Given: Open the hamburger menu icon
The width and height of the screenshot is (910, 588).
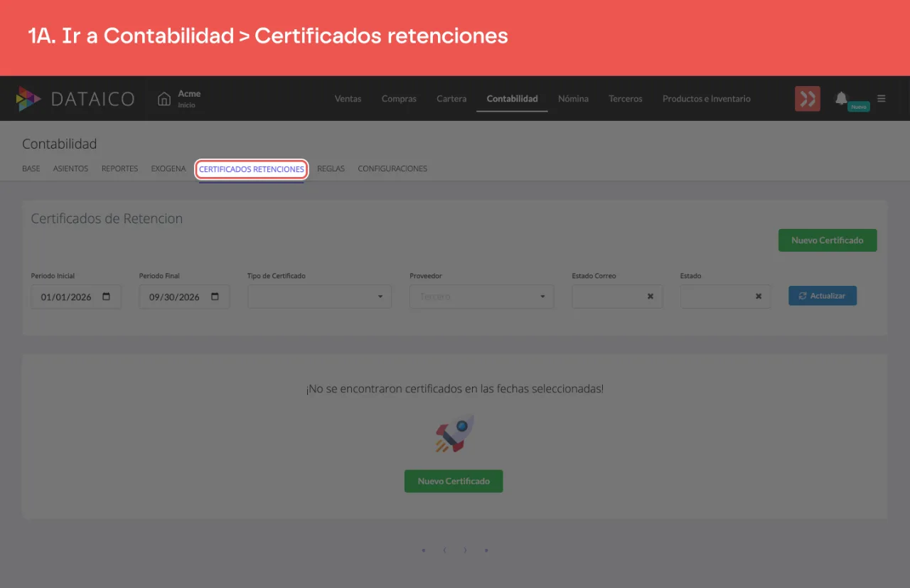Looking at the screenshot, I should click(x=882, y=99).
